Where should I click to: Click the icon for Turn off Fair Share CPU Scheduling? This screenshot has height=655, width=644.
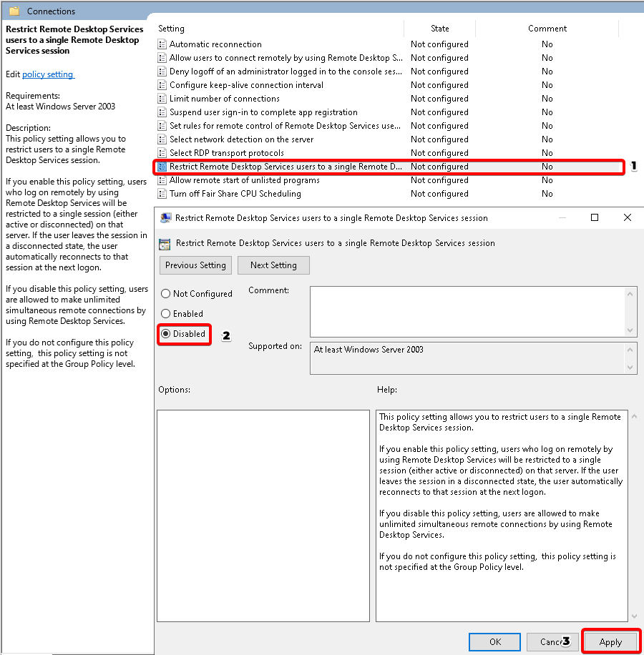162,194
